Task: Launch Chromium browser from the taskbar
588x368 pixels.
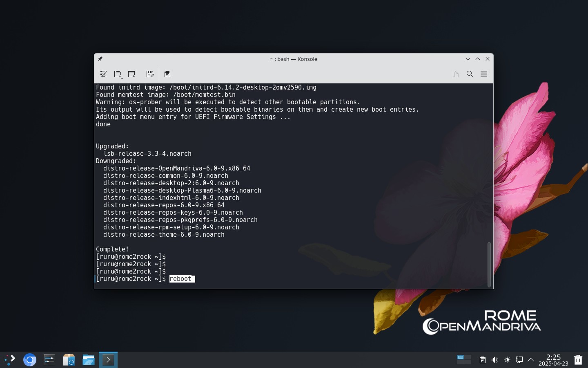Action: point(29,360)
